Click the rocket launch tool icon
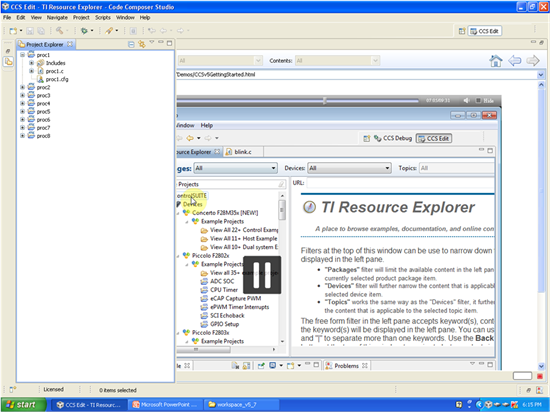Image resolution: width=550 pixels, height=412 pixels. [109, 31]
